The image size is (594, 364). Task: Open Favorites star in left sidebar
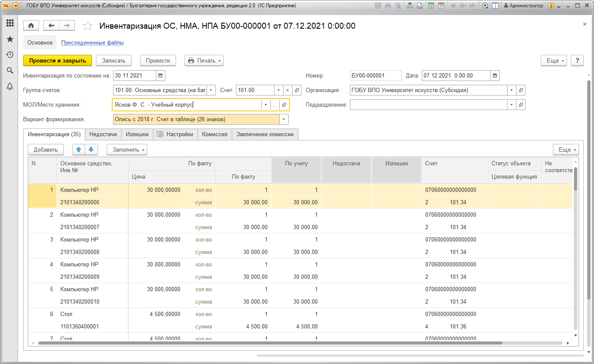10,39
